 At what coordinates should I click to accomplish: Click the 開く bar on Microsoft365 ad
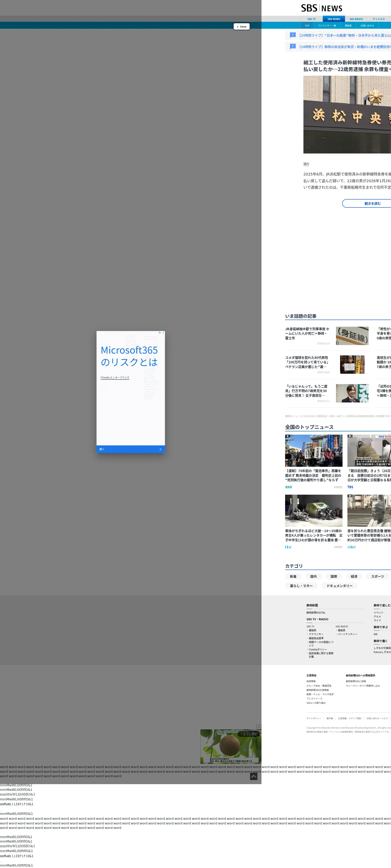(x=131, y=449)
